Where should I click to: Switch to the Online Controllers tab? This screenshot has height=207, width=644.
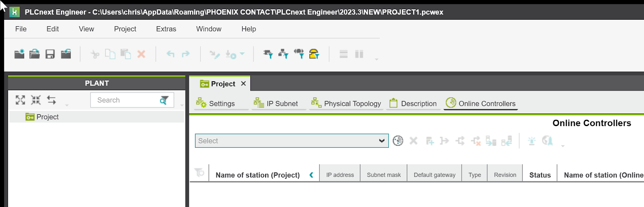click(x=481, y=103)
